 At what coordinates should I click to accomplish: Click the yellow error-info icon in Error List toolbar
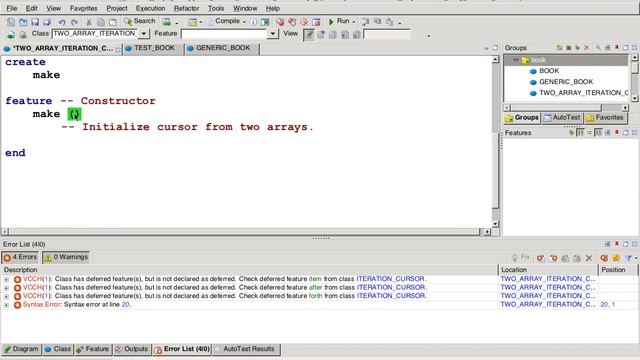(x=616, y=258)
